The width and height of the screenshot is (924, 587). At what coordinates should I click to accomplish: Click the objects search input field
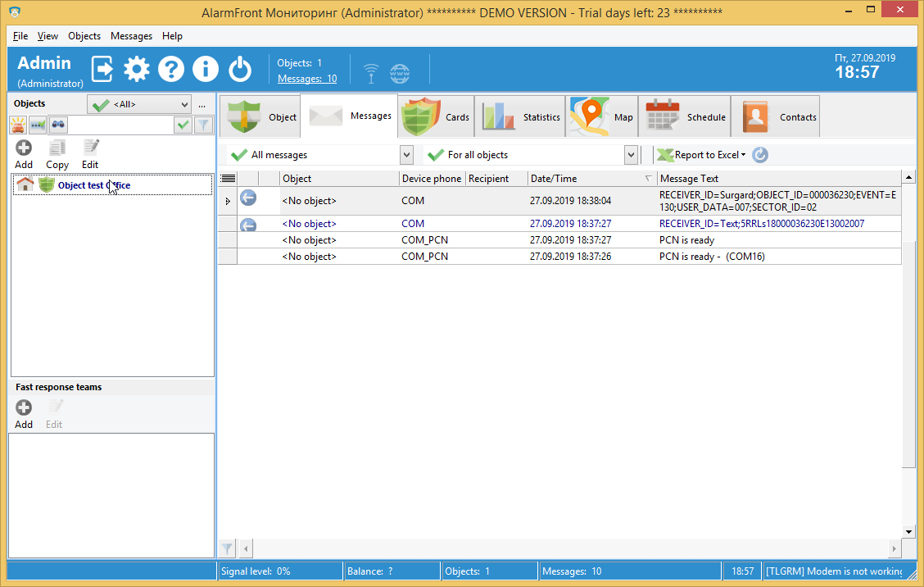click(x=120, y=125)
